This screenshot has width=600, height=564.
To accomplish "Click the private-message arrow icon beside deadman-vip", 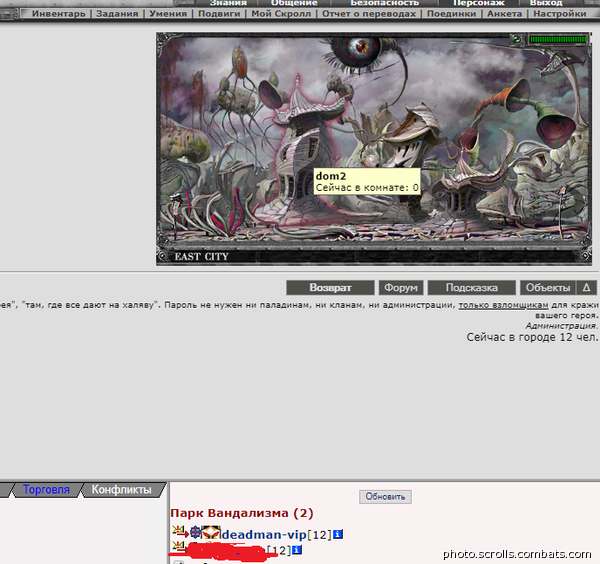I will (x=180, y=532).
